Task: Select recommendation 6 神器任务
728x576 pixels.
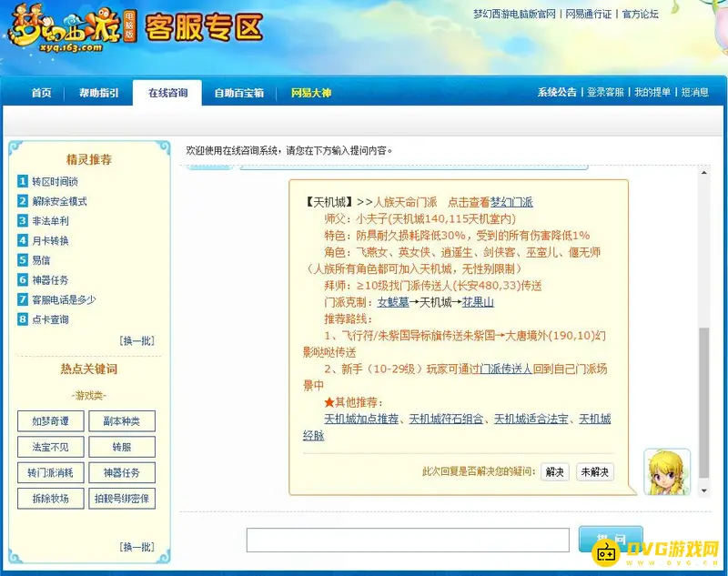Action: tap(50, 280)
